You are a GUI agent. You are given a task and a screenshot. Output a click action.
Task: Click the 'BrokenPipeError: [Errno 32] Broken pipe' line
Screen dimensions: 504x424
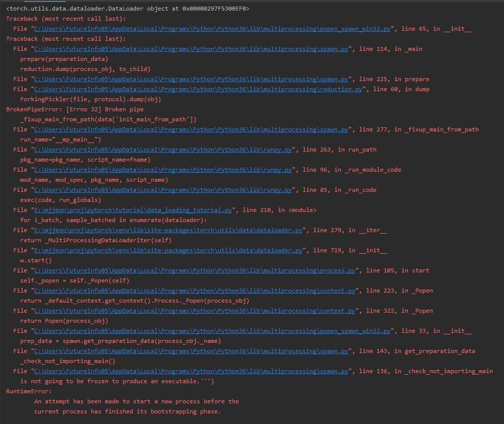point(75,109)
